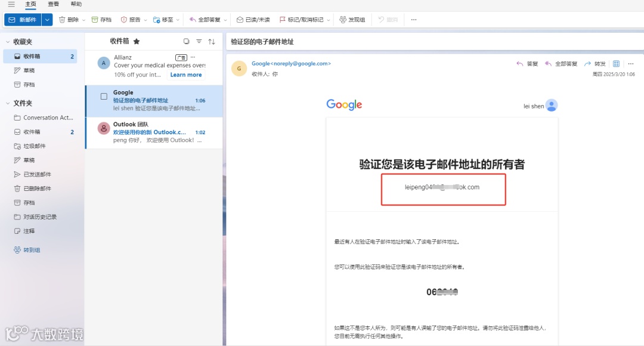Switch to the 查看 tab
The height and width of the screenshot is (346, 644).
pos(54,4)
